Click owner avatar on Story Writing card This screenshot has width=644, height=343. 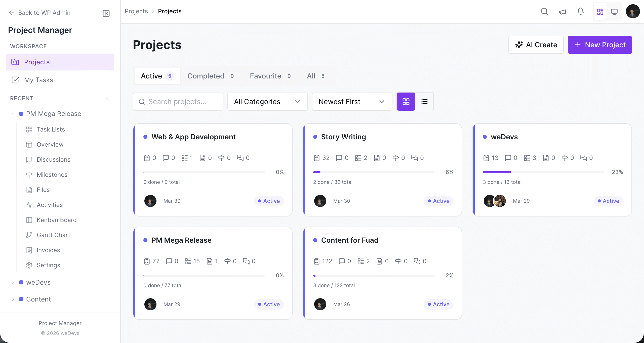click(320, 201)
